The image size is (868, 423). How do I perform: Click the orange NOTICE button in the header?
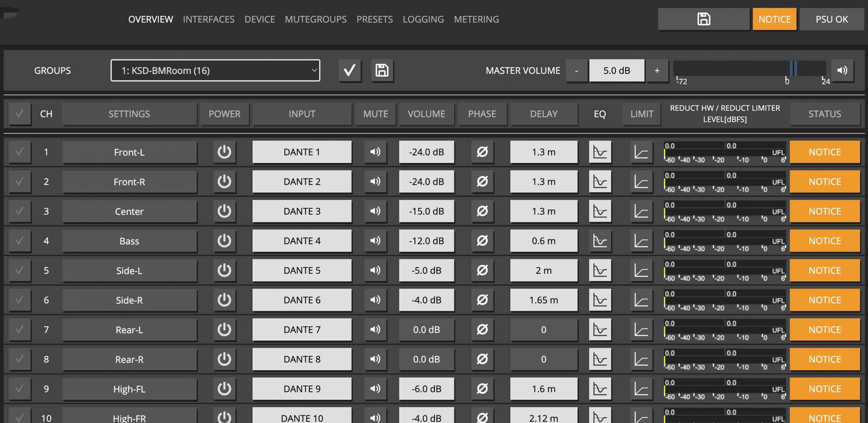tap(774, 19)
